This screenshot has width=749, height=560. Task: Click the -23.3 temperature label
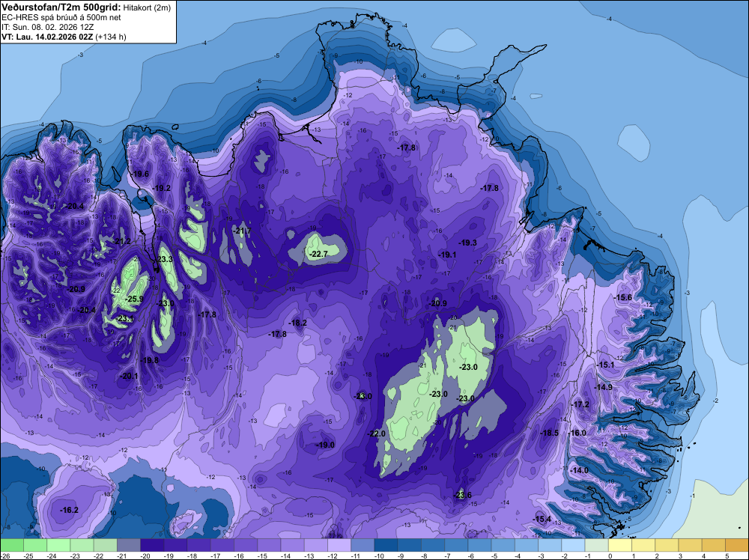165,259
